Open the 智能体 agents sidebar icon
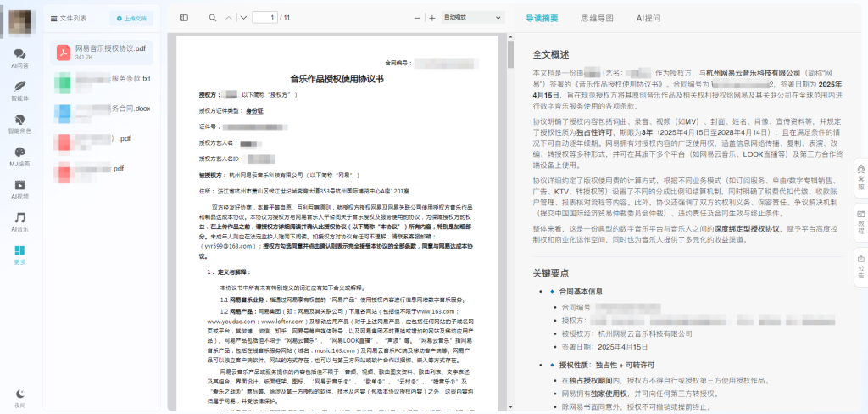Screen dimensions: 868x414 click(19, 88)
